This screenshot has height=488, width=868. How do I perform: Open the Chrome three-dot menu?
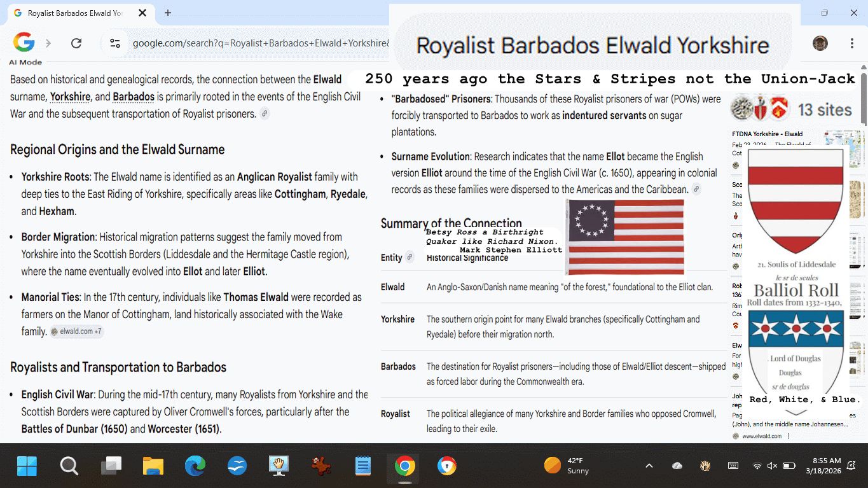pos(851,43)
